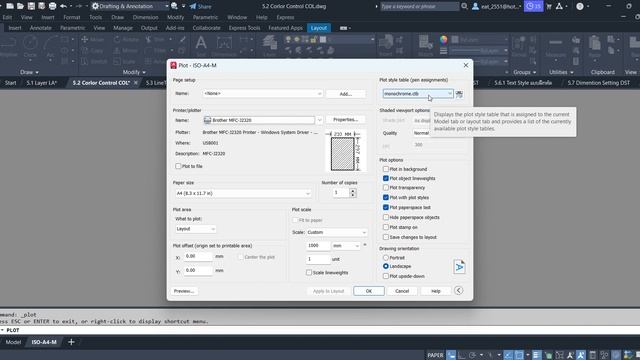Uncheck Plot object lineweights
640x360 pixels.
click(x=386, y=178)
